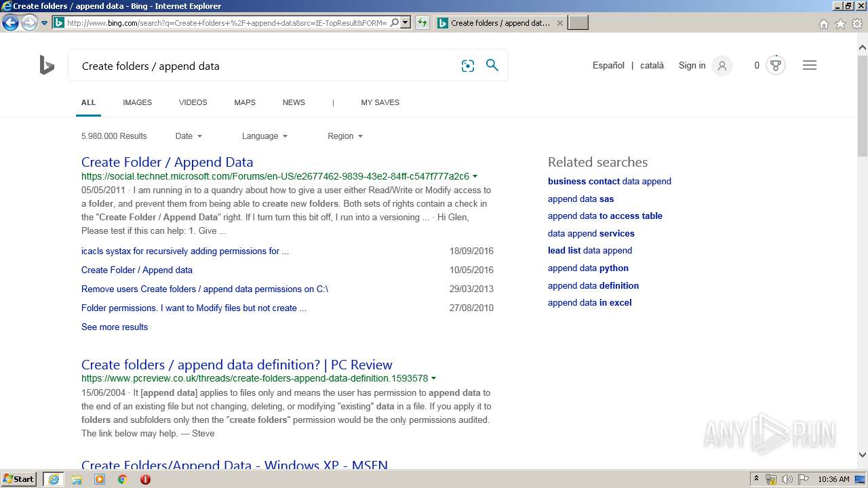Click See more results
The height and width of the screenshot is (488, 868).
[x=115, y=327]
